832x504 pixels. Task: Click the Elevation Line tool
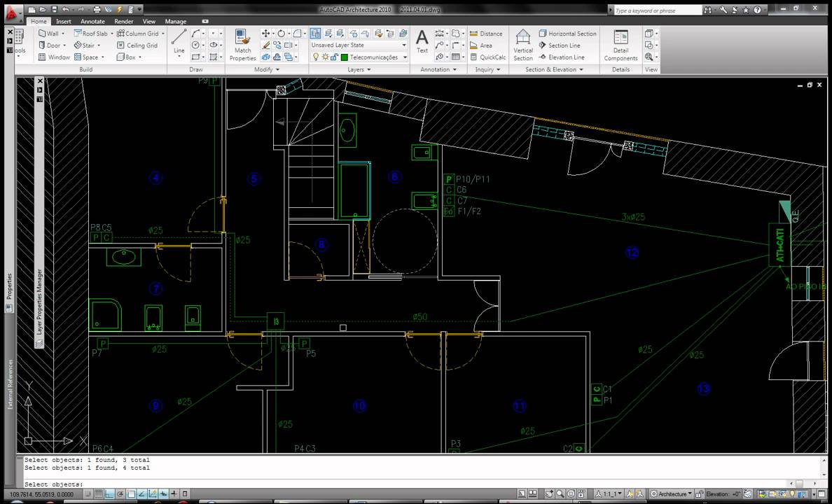(x=562, y=57)
